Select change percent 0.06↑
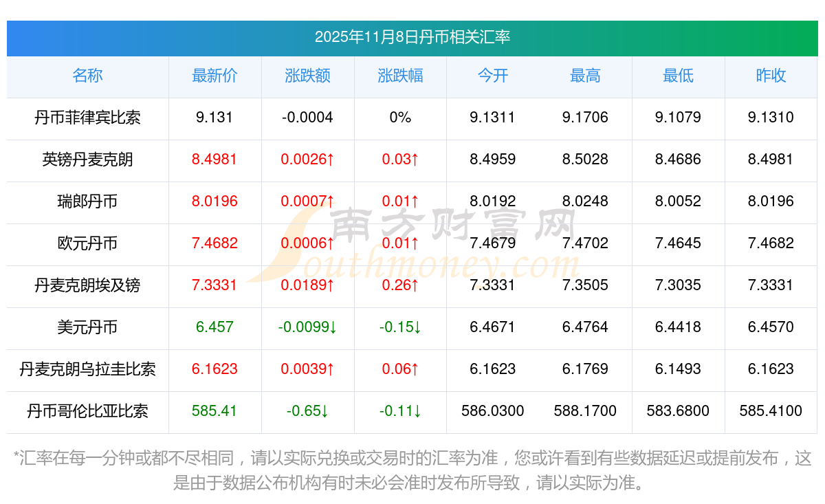The height and width of the screenshot is (504, 825). [400, 369]
